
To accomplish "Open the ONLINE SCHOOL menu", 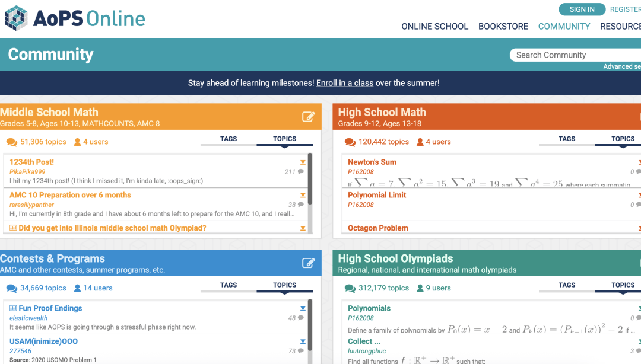I will [x=434, y=27].
